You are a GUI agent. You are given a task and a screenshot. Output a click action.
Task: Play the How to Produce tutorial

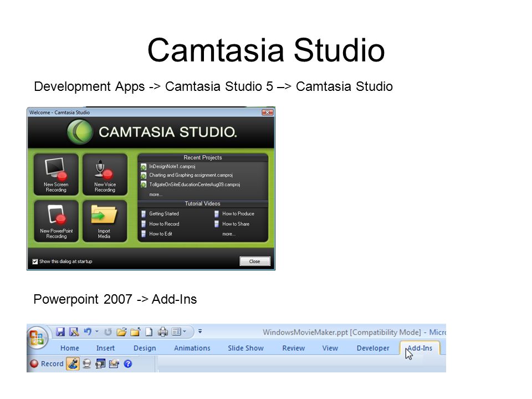tap(238, 214)
